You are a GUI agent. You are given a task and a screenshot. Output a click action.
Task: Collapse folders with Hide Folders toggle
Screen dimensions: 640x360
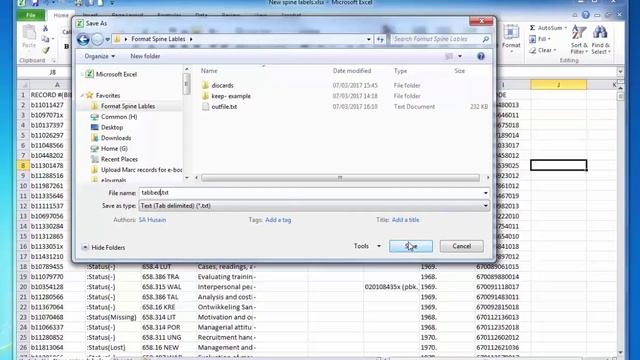coord(104,247)
